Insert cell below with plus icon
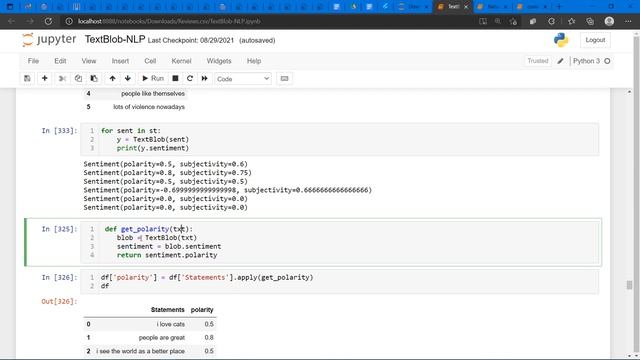This screenshot has height=360, width=640. (x=44, y=78)
